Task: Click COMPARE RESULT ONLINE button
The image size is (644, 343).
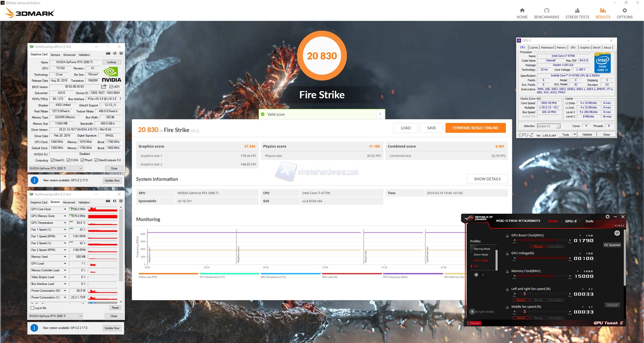Action: tap(475, 128)
